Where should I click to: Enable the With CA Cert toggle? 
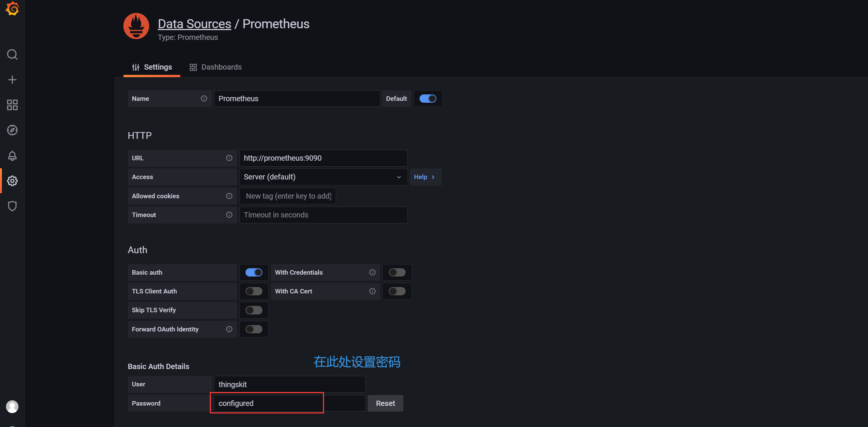coord(397,291)
